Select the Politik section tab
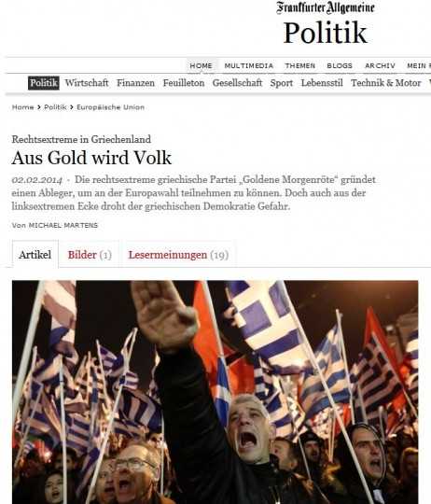Viewport: 431px width, 504px height. pos(44,83)
